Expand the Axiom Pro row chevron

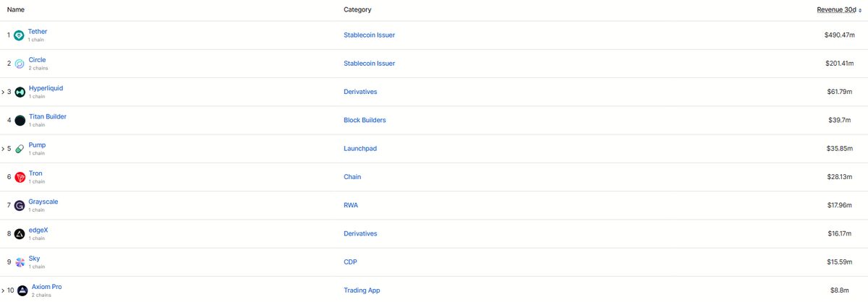point(3,290)
